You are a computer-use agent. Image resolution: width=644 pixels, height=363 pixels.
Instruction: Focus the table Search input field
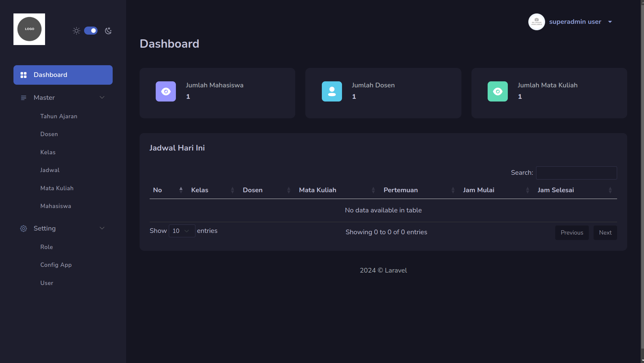point(576,173)
